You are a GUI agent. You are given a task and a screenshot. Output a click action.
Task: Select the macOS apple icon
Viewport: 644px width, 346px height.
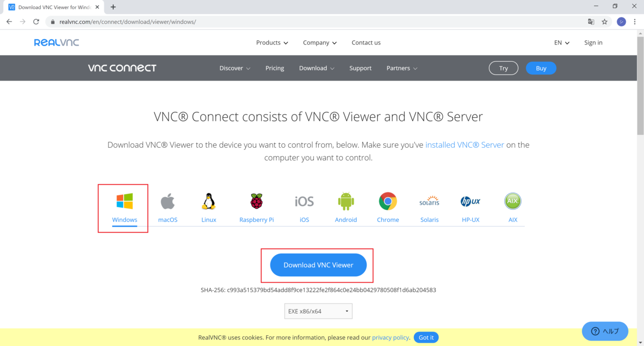(x=168, y=201)
